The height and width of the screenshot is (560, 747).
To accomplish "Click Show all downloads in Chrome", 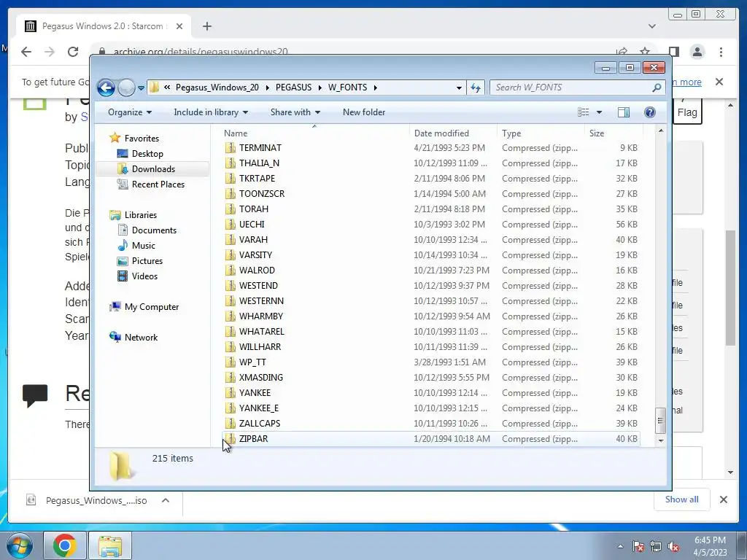I will 682,499.
